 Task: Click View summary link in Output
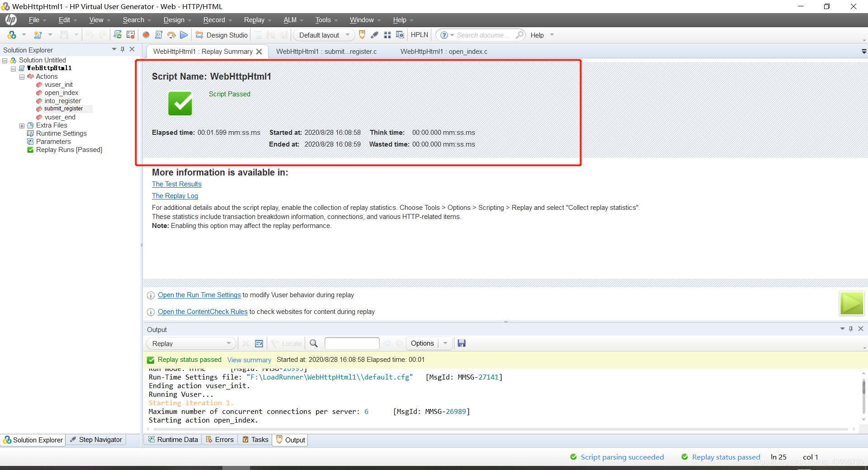point(249,360)
